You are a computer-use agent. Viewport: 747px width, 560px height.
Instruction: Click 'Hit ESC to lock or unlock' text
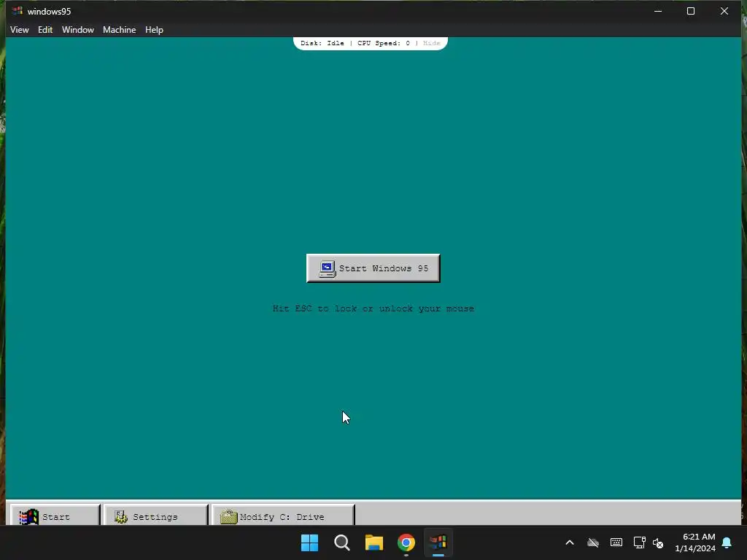pyautogui.click(x=373, y=308)
